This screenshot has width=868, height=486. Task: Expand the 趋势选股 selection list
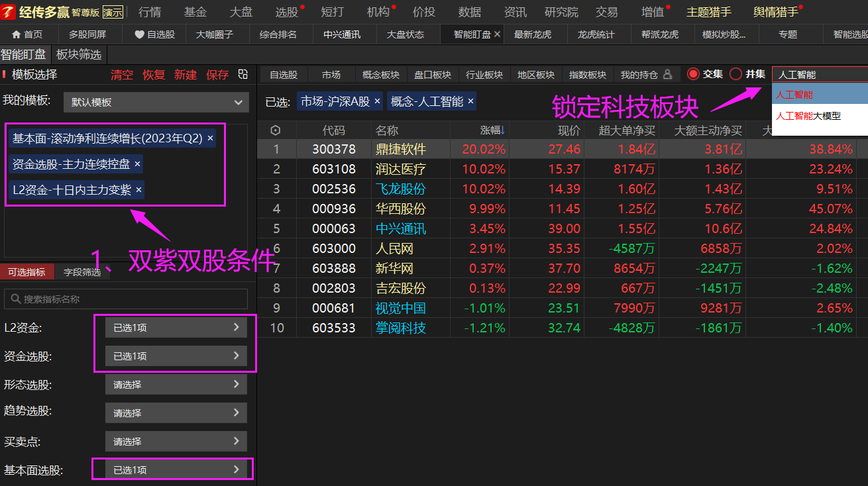176,413
